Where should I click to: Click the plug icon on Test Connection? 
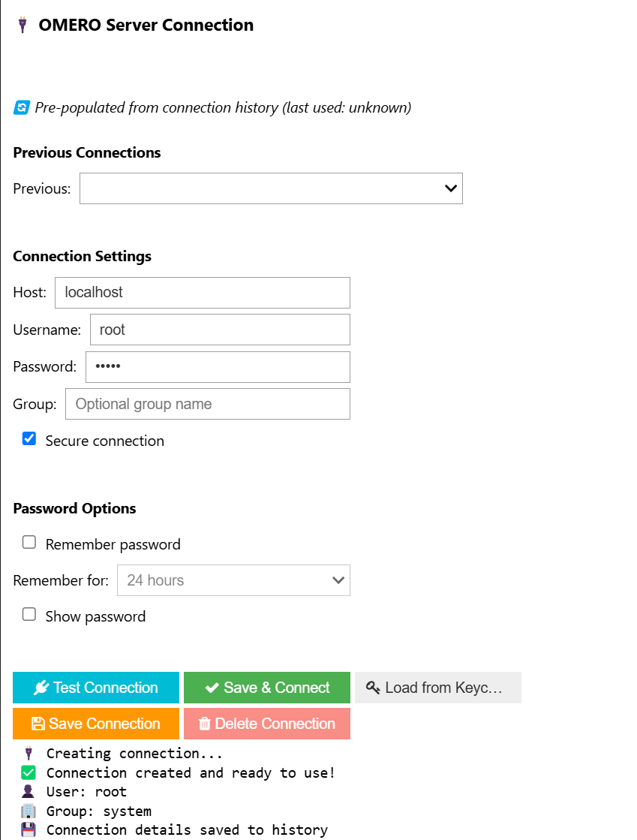pyautogui.click(x=41, y=688)
